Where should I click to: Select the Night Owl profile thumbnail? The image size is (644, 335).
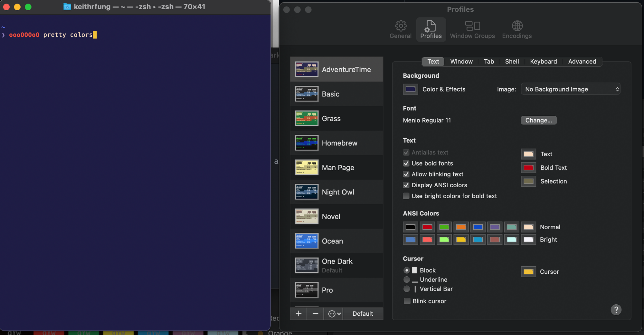click(x=306, y=192)
